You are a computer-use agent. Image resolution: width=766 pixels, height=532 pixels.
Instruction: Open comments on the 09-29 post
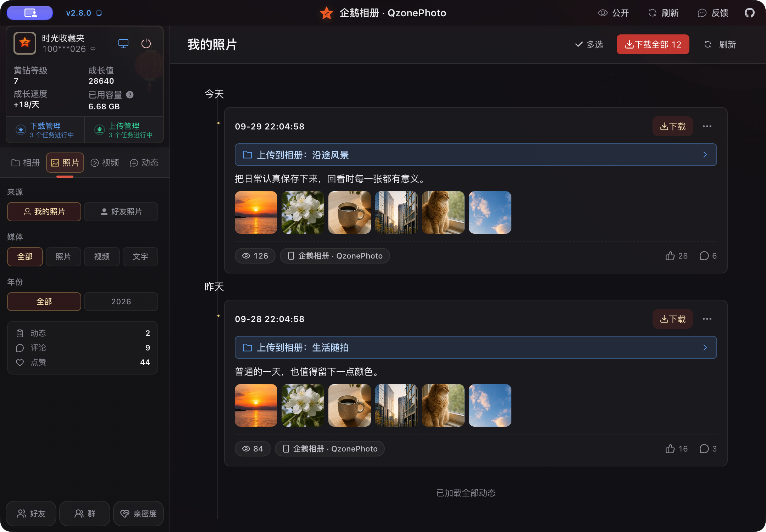coord(708,256)
